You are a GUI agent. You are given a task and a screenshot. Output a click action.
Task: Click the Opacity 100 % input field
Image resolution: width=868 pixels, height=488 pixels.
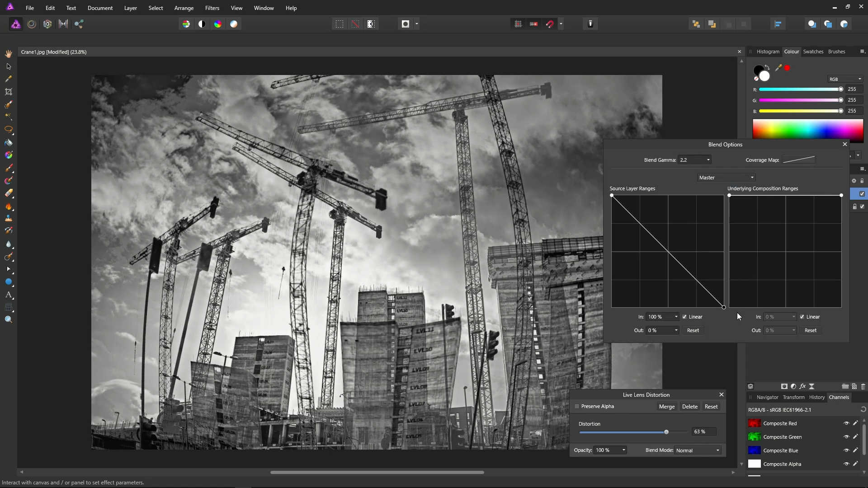606,450
